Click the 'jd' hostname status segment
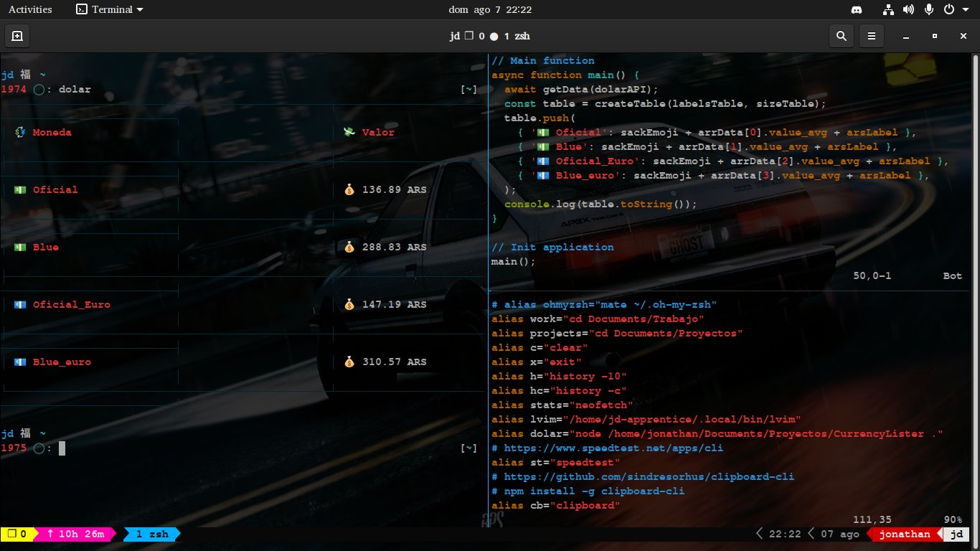This screenshot has width=980, height=551. click(955, 534)
